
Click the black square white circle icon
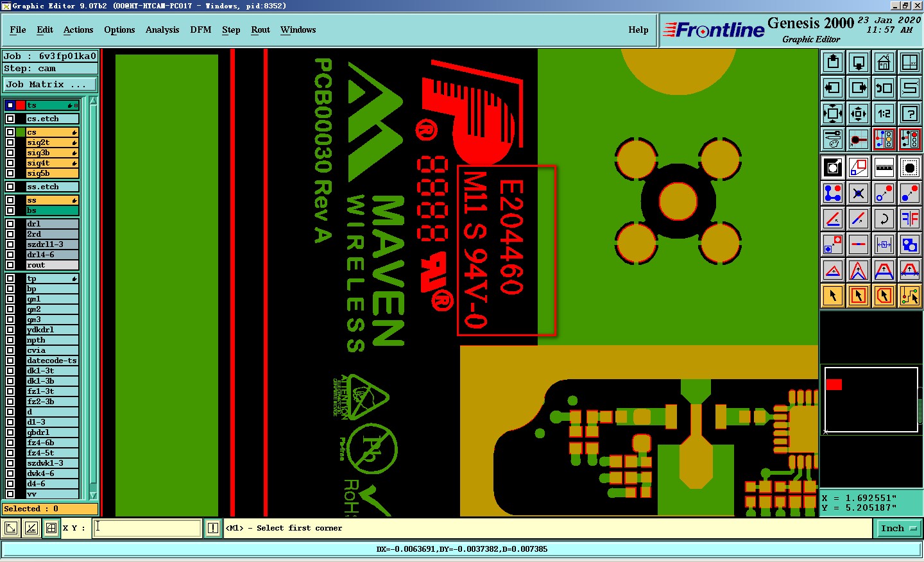pos(833,167)
